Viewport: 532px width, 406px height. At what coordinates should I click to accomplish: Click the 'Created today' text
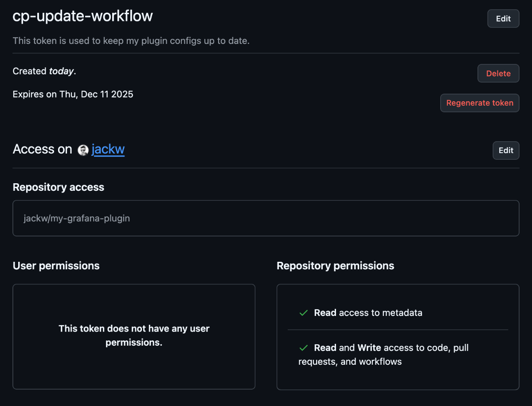(x=44, y=71)
